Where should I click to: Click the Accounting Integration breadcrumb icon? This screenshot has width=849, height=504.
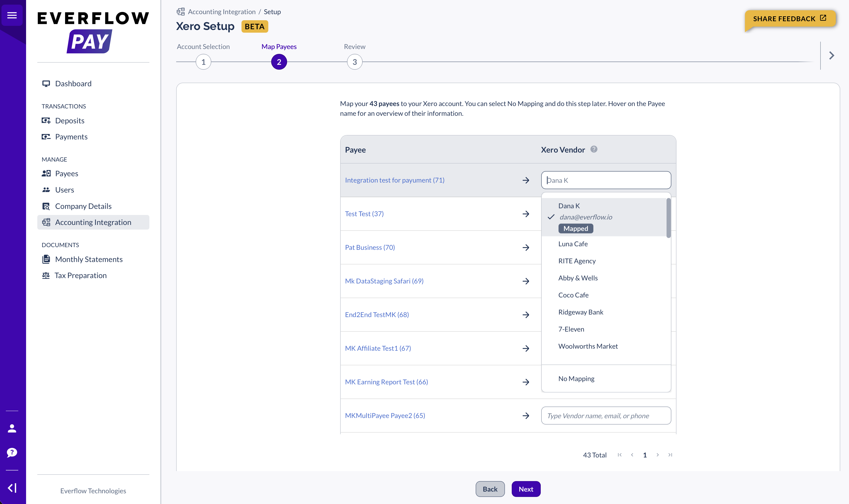click(x=181, y=12)
